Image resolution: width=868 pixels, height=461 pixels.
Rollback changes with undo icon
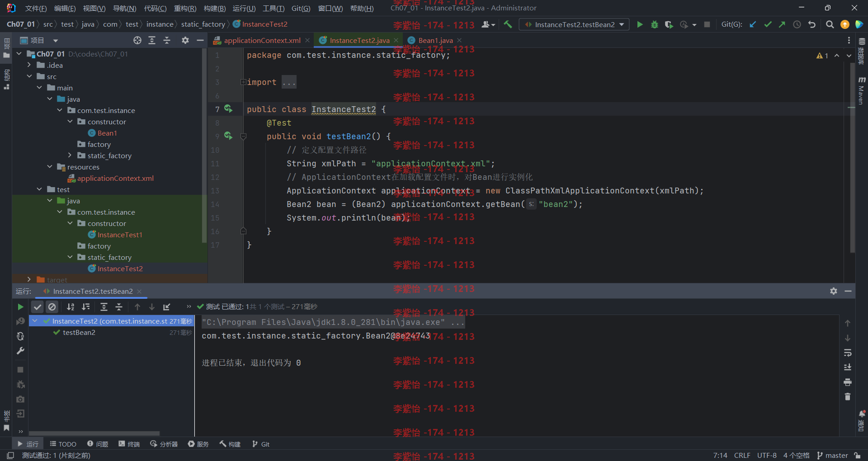[812, 24]
